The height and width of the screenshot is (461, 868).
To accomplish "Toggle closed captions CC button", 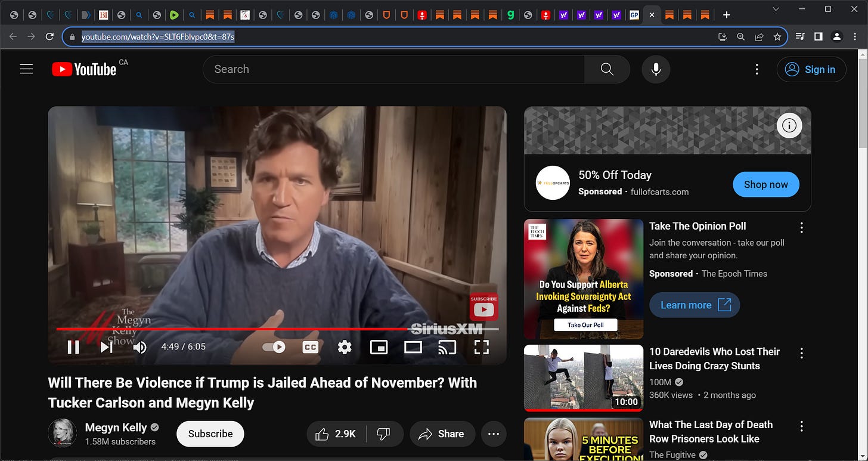I will (311, 347).
